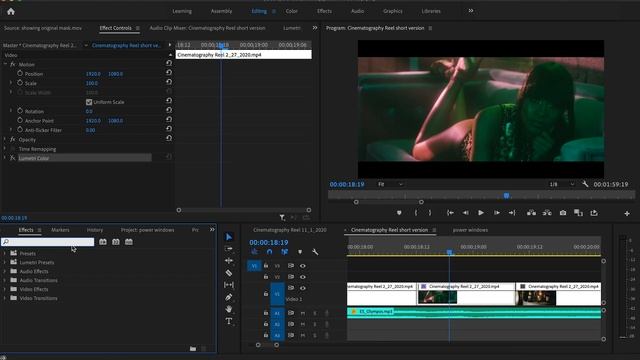Step back one frame
This screenshot has width=640, height=360.
(x=465, y=213)
